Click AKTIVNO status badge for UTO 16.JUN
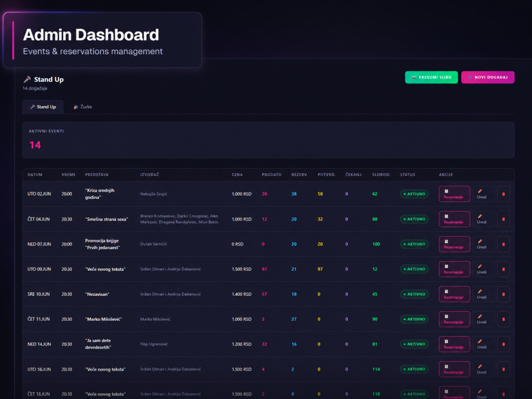 (414, 370)
